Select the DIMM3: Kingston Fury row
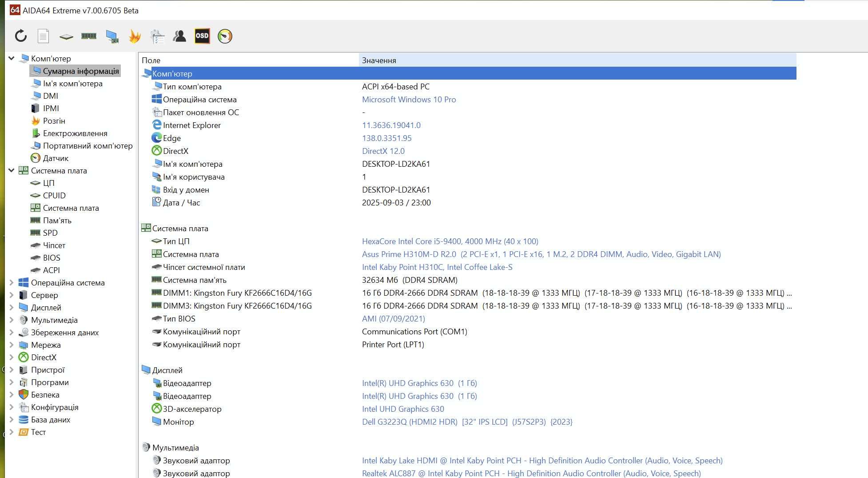 [469, 306]
